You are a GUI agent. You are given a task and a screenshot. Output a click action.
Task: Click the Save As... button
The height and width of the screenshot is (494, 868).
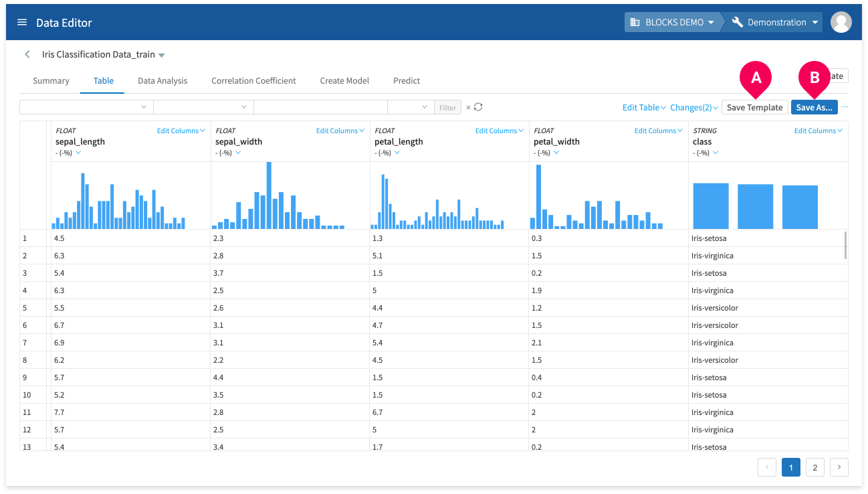point(814,107)
